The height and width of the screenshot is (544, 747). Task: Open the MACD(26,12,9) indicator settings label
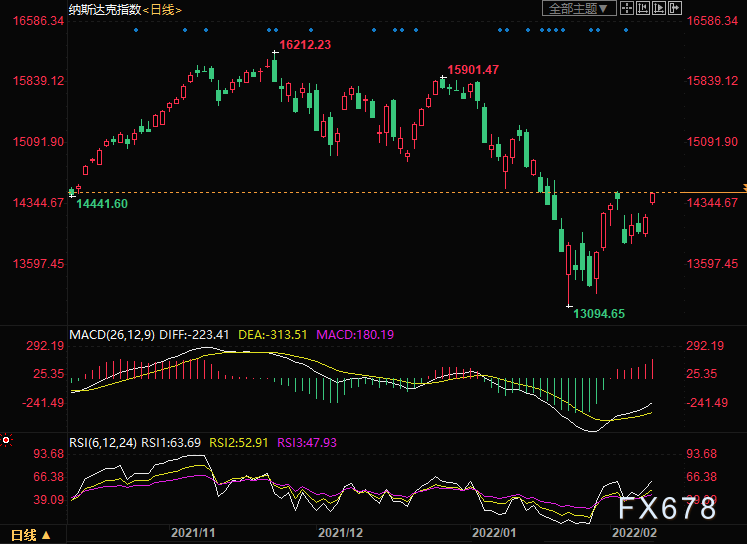point(112,335)
